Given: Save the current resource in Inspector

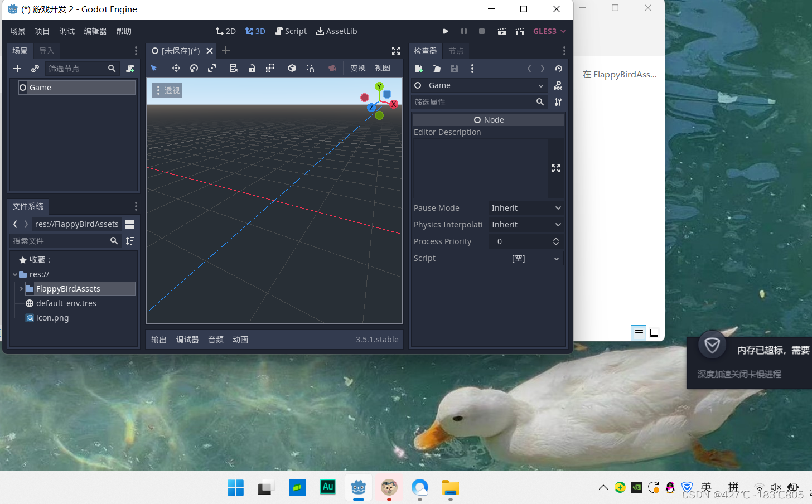Looking at the screenshot, I should (455, 69).
